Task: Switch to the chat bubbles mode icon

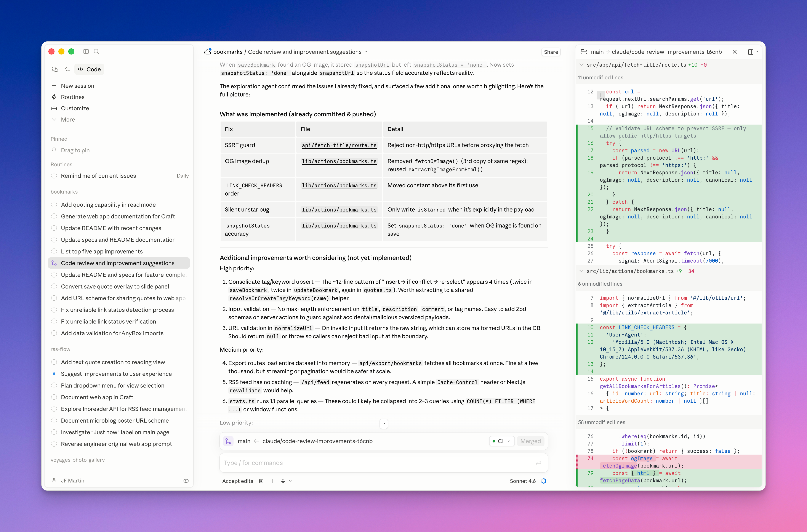Action: pos(55,69)
